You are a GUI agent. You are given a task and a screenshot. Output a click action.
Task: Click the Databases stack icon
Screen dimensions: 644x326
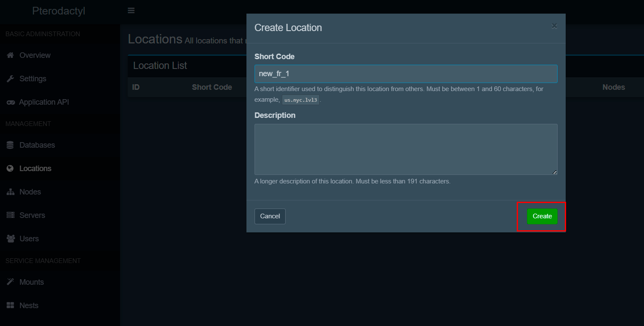[x=11, y=145]
